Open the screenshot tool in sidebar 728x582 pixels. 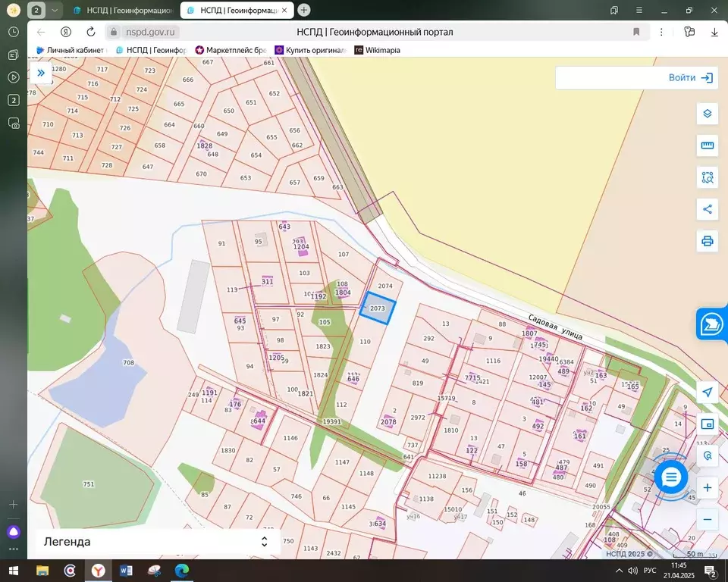pos(14,123)
